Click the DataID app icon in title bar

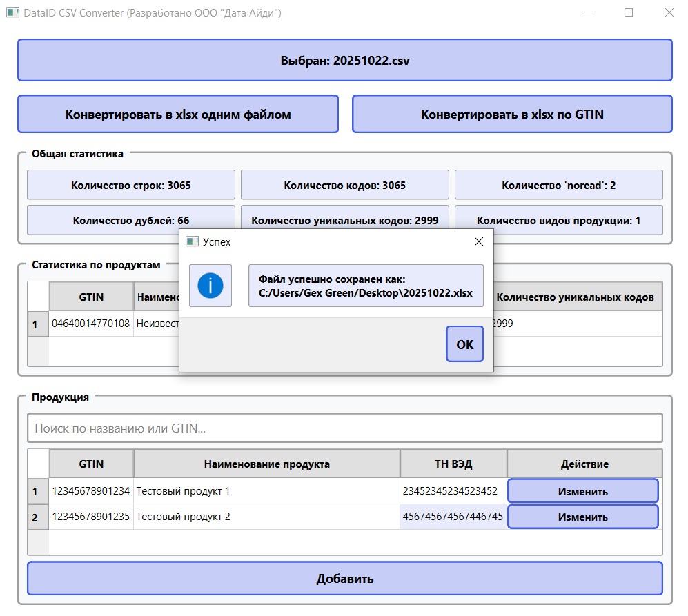[x=12, y=12]
